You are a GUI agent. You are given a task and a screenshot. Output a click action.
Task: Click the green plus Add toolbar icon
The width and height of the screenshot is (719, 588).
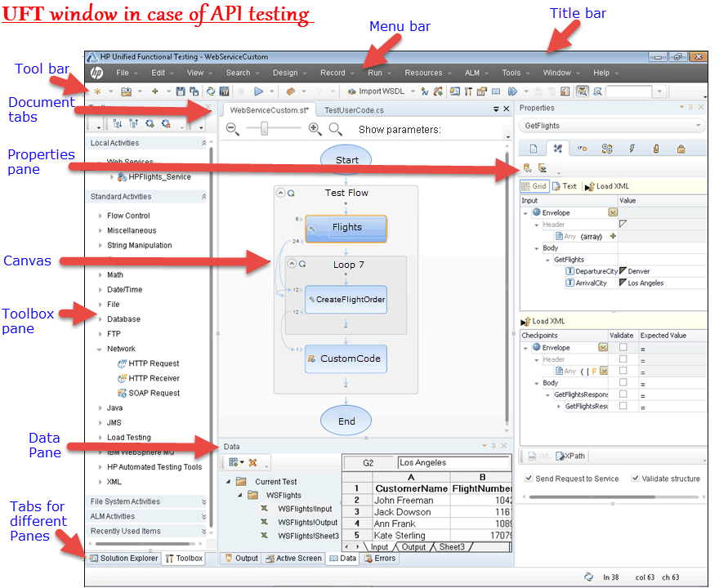pos(155,91)
